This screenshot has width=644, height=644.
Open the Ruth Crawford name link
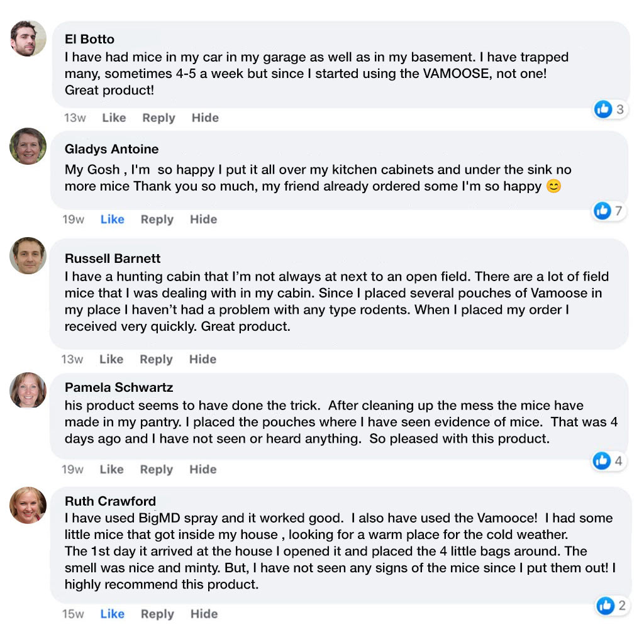point(110,501)
